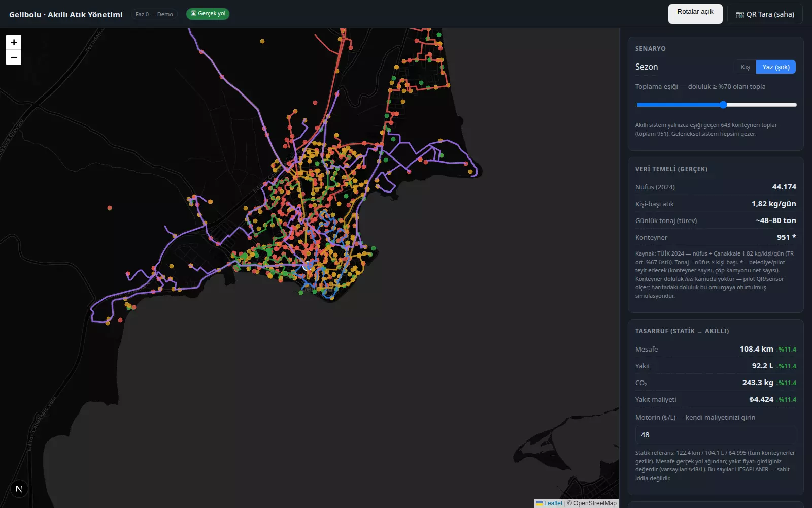The image size is (812, 508).
Task: Click the VERİ TEMELİ (GERÇEK) heading
Action: point(671,169)
